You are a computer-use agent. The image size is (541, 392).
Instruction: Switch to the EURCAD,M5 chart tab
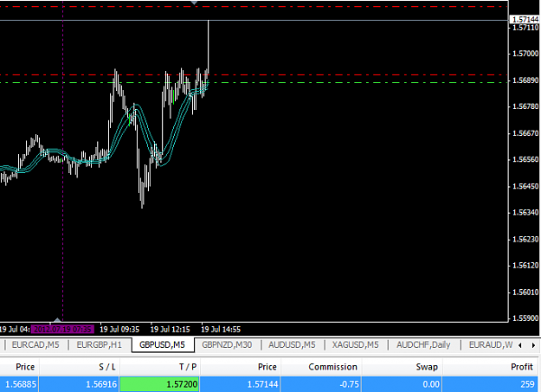click(35, 344)
